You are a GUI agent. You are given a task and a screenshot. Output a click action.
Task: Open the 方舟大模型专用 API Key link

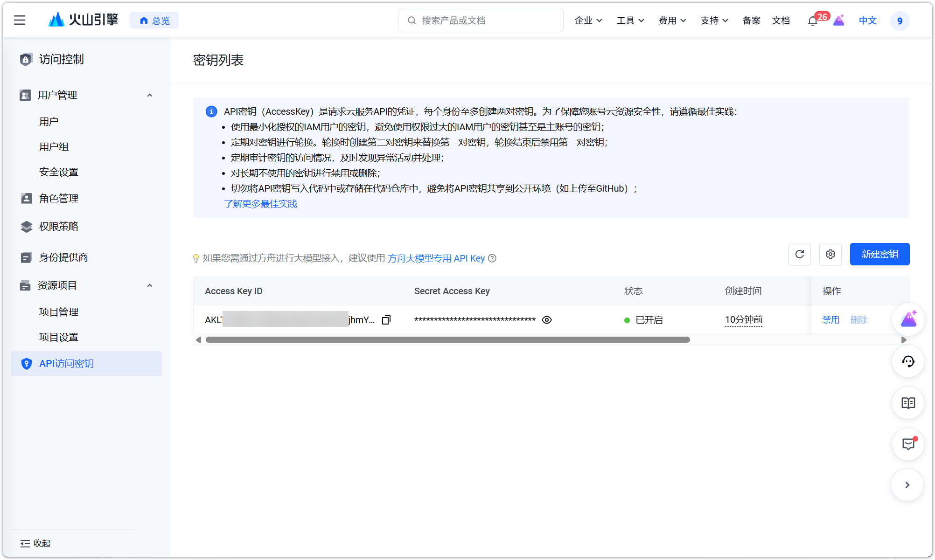(x=436, y=258)
